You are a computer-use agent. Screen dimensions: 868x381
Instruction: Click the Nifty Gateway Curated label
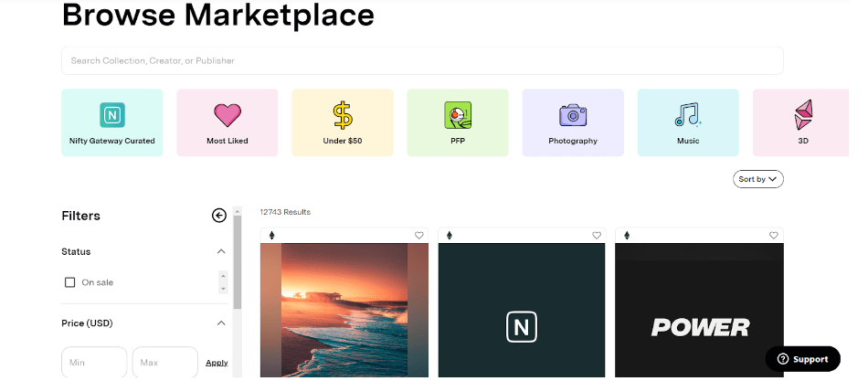coord(112,141)
